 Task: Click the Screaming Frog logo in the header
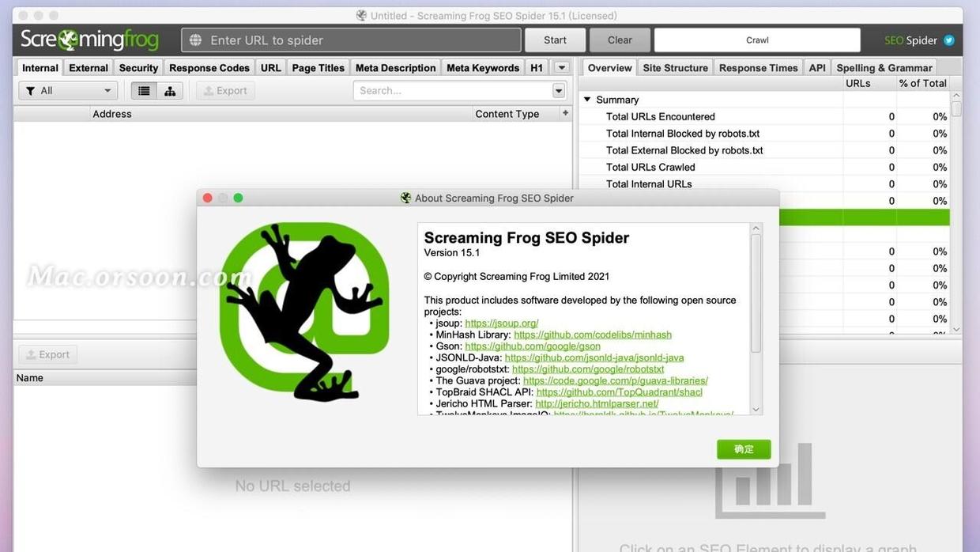90,40
